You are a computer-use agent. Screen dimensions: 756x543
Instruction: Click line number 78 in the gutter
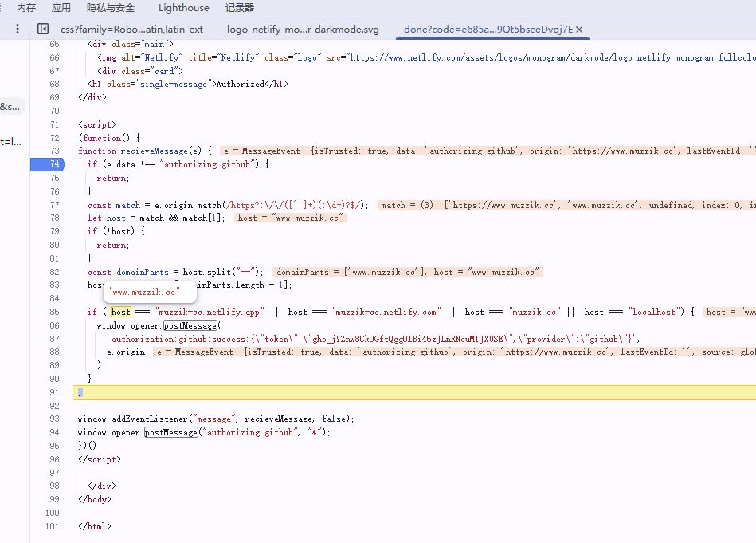[x=54, y=218]
